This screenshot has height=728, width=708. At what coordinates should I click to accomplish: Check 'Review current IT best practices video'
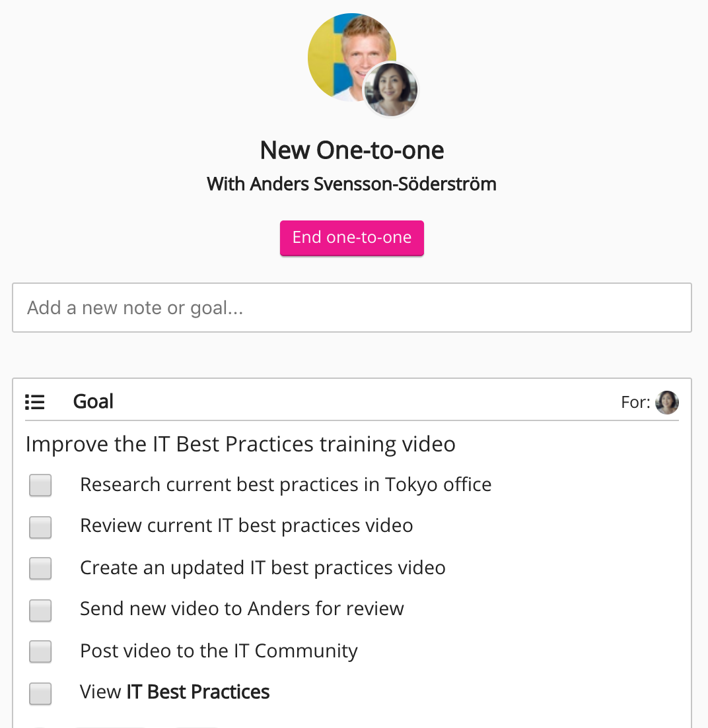click(40, 527)
